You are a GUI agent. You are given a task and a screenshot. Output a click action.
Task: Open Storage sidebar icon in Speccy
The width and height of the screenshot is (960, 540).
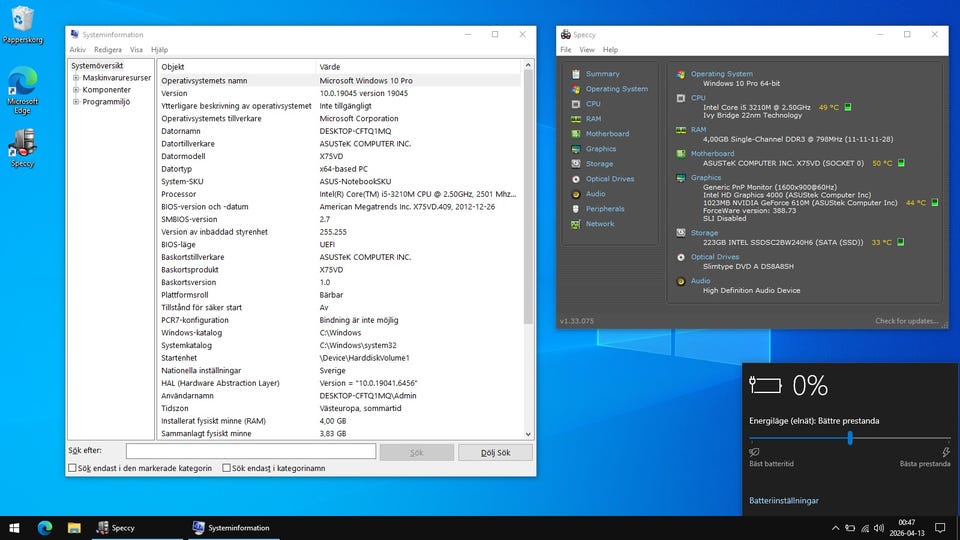[576, 164]
